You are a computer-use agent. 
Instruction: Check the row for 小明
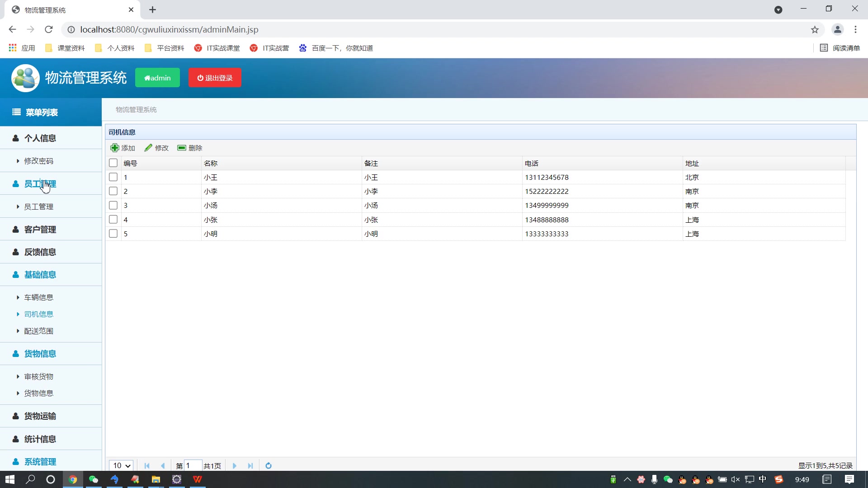[113, 234]
